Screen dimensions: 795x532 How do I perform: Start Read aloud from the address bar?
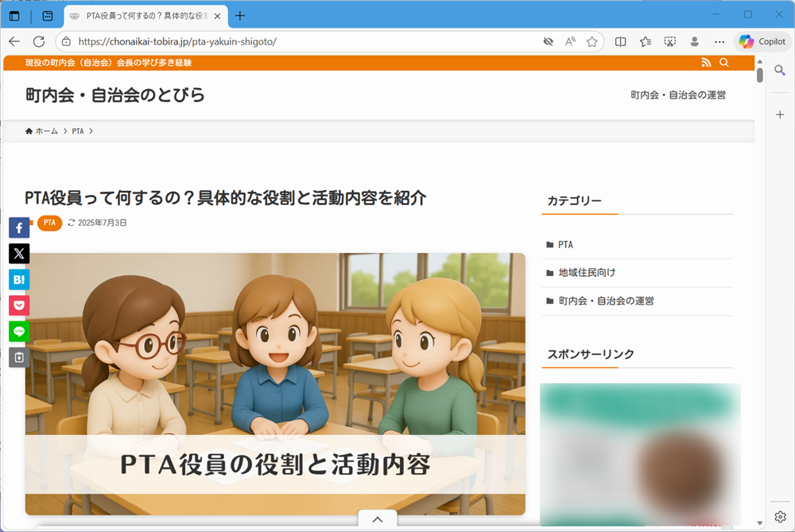pos(570,41)
